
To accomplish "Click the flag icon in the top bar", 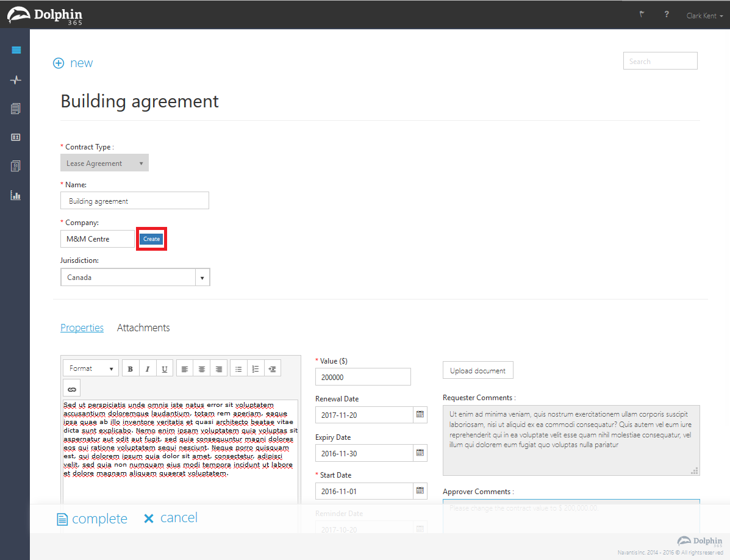I will click(x=642, y=15).
